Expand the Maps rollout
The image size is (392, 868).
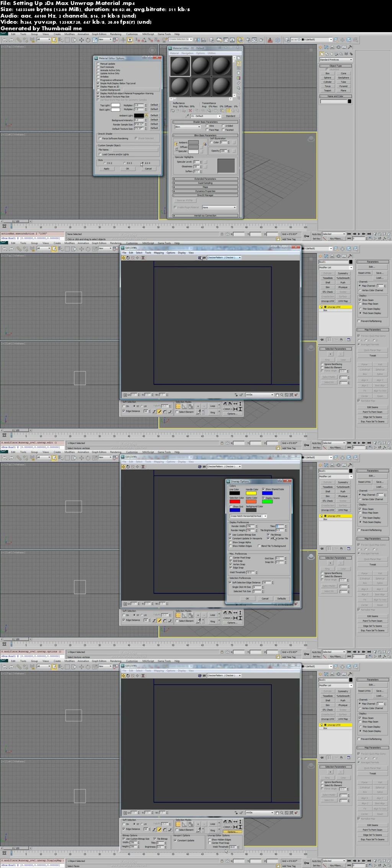205,187
